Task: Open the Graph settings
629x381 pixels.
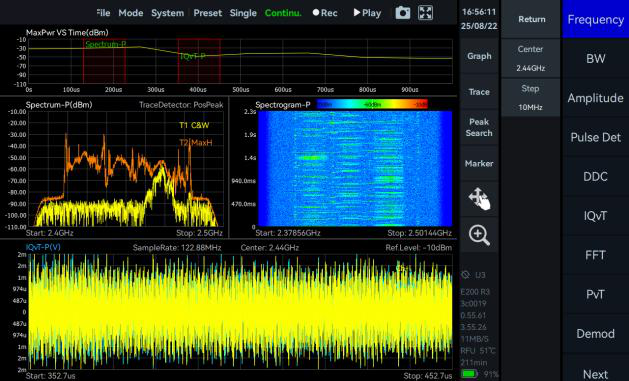Action: (479, 56)
